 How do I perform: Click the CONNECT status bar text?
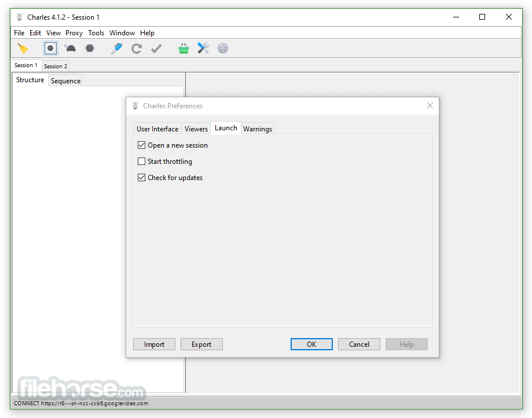(x=81, y=404)
